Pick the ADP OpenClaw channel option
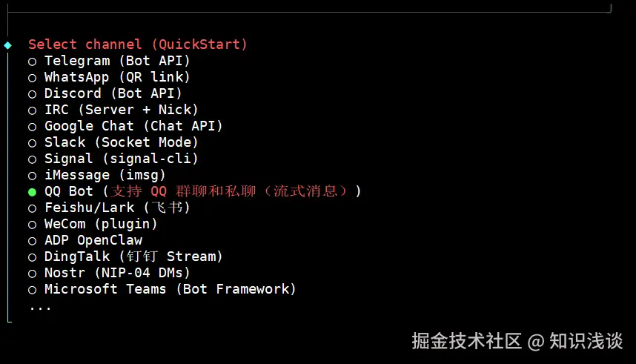The image size is (636, 364). pos(33,241)
